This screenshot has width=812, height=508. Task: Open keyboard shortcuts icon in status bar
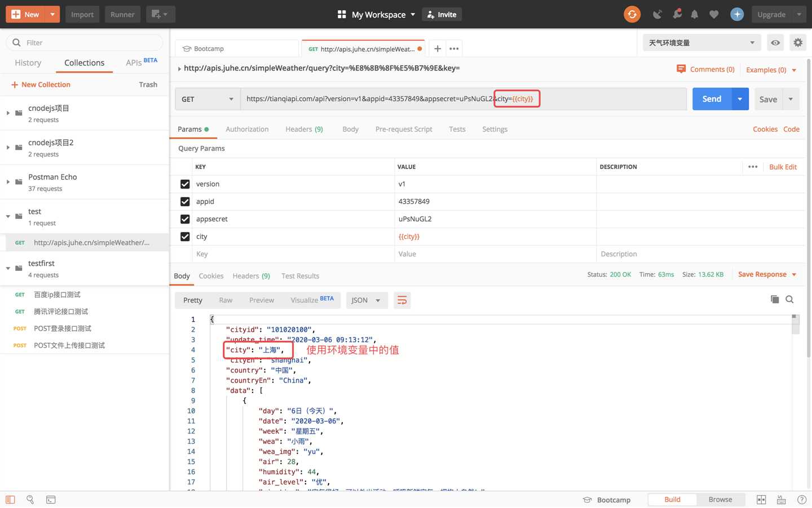[x=781, y=500]
